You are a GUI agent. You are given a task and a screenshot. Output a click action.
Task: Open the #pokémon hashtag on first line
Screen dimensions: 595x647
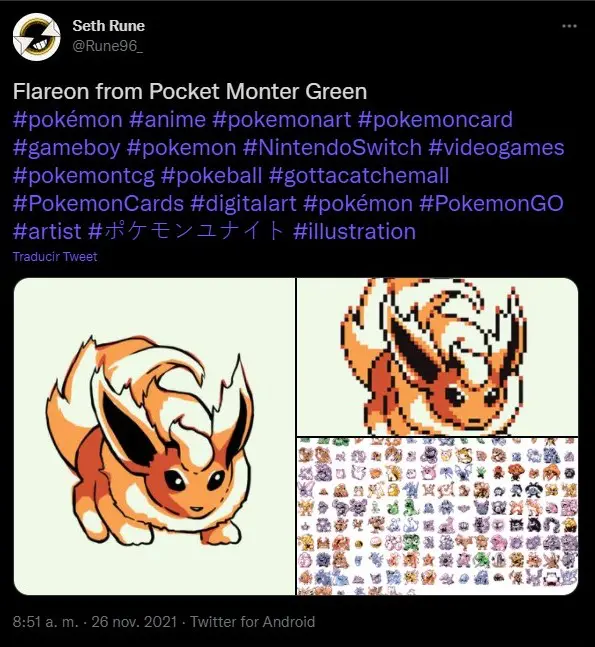coord(68,120)
